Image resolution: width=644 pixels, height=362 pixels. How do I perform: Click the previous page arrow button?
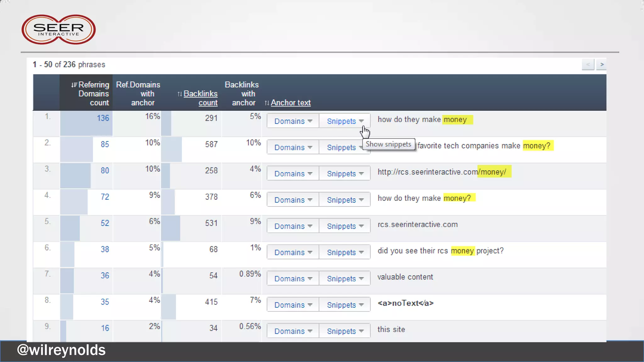588,64
